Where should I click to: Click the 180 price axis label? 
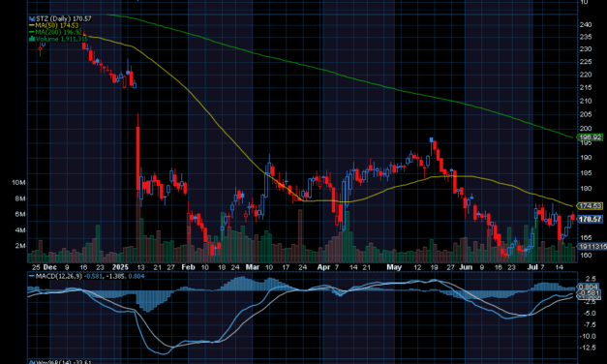(x=586, y=189)
